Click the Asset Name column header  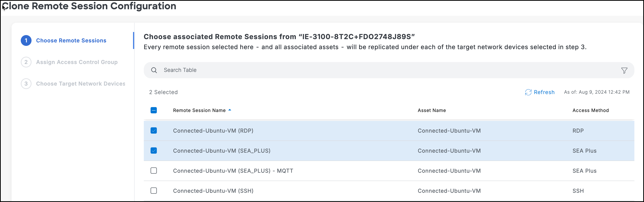click(x=432, y=110)
